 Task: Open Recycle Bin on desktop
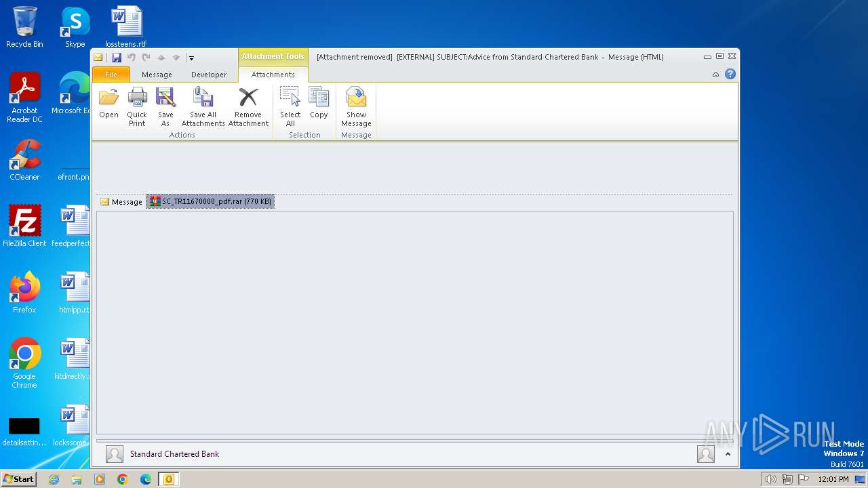point(24,28)
